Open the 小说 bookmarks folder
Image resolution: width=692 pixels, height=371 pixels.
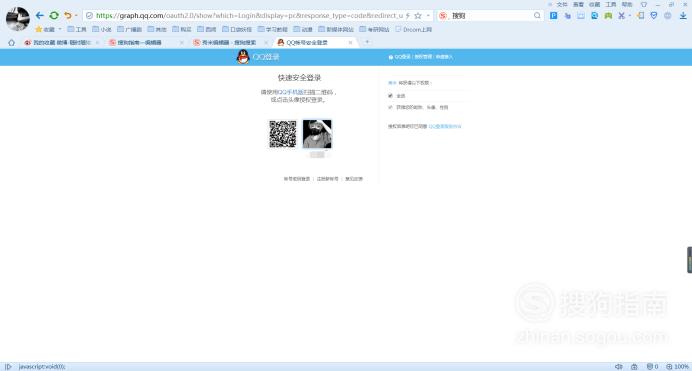(x=102, y=30)
